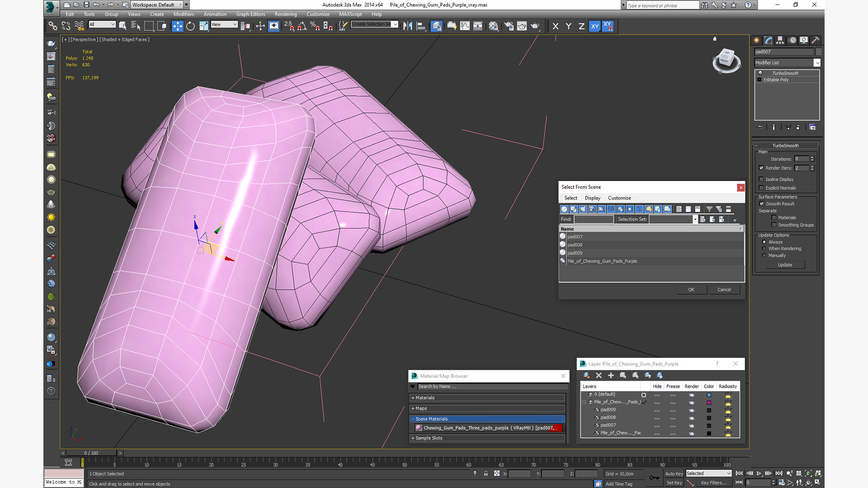Viewport: 868px width, 488px height.
Task: Click the Unlink Selection icon
Action: click(x=66, y=26)
